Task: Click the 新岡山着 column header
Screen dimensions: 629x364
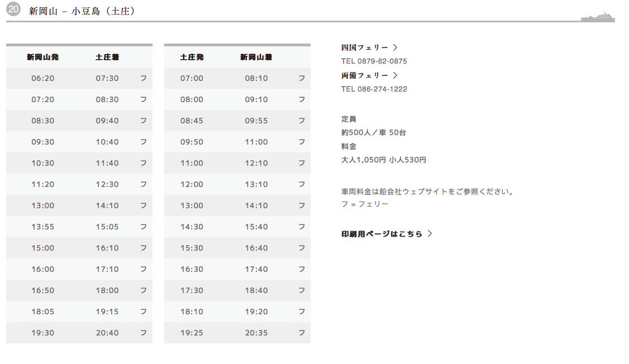Action: (x=256, y=57)
